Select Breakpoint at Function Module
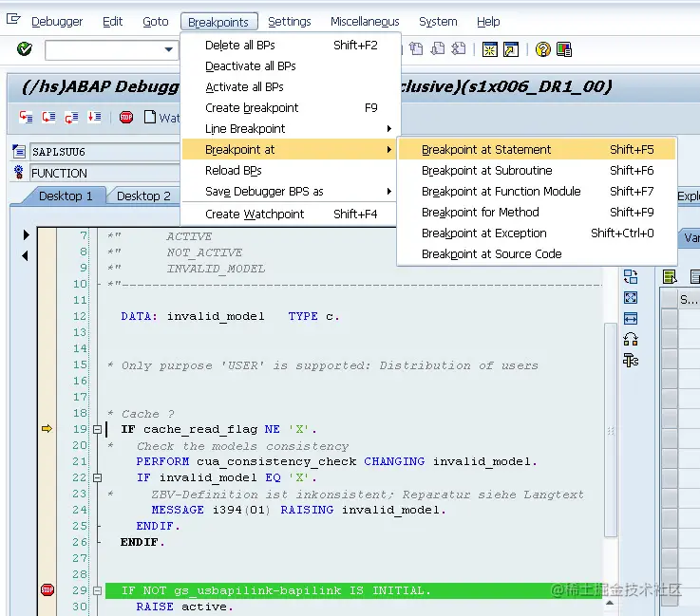 pos(537,192)
